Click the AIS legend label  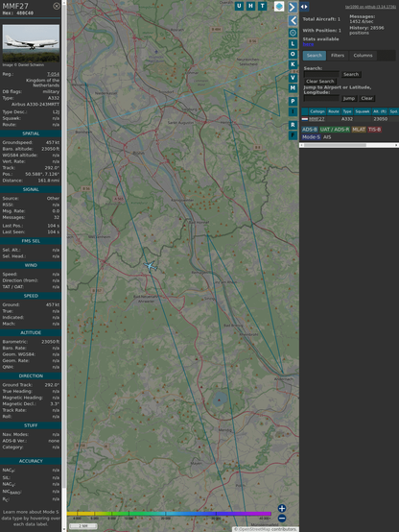[x=327, y=137]
